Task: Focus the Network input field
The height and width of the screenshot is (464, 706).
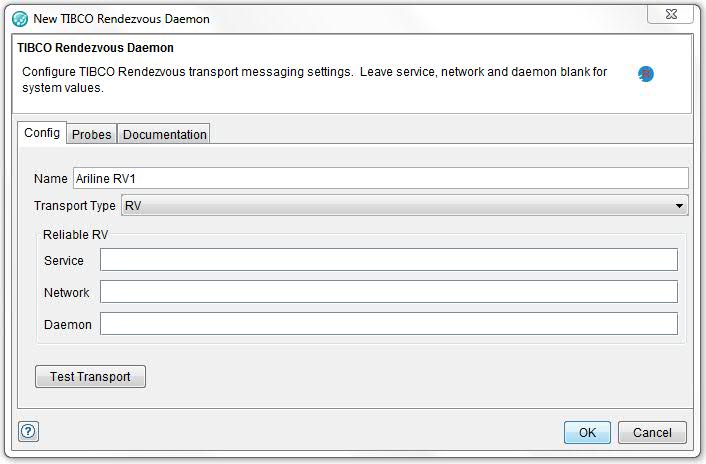Action: (388, 292)
